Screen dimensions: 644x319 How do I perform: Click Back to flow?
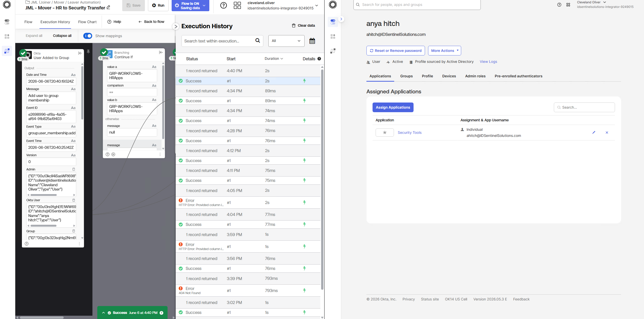[151, 22]
